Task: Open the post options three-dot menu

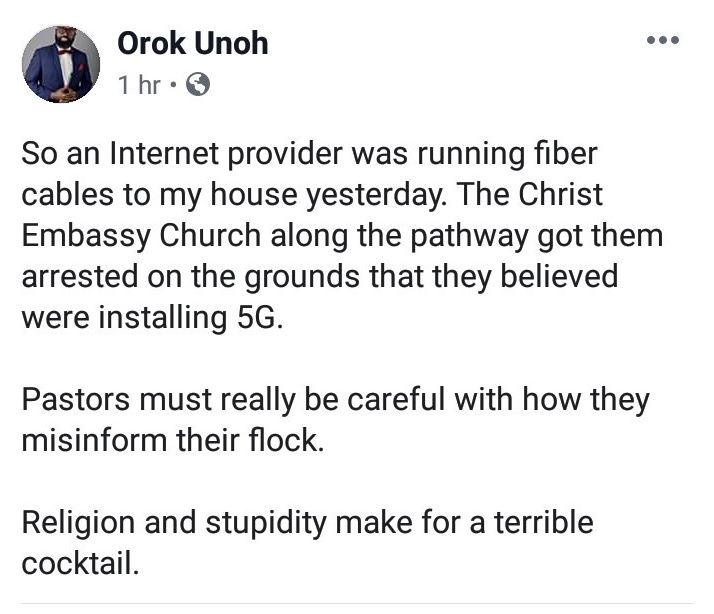Action: (663, 41)
